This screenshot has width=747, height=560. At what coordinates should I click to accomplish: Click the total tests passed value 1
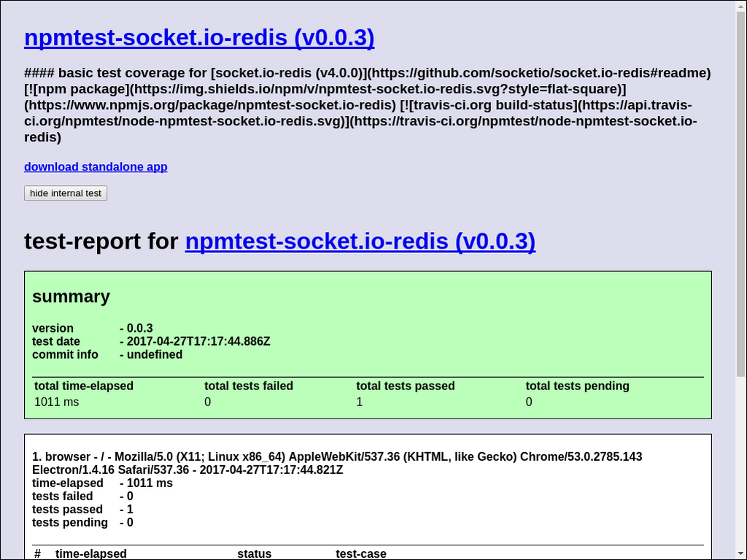click(360, 402)
